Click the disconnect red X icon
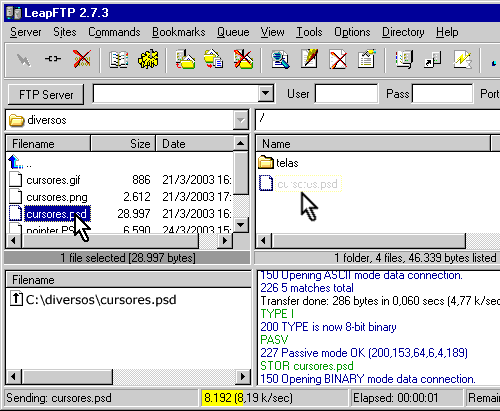Image resolution: width=500 pixels, height=411 pixels. [x=82, y=59]
